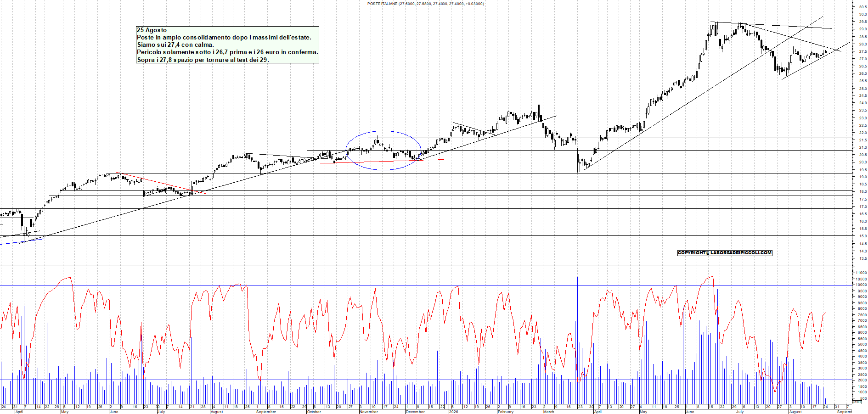Click the 7000 volume axis label

click(862, 320)
